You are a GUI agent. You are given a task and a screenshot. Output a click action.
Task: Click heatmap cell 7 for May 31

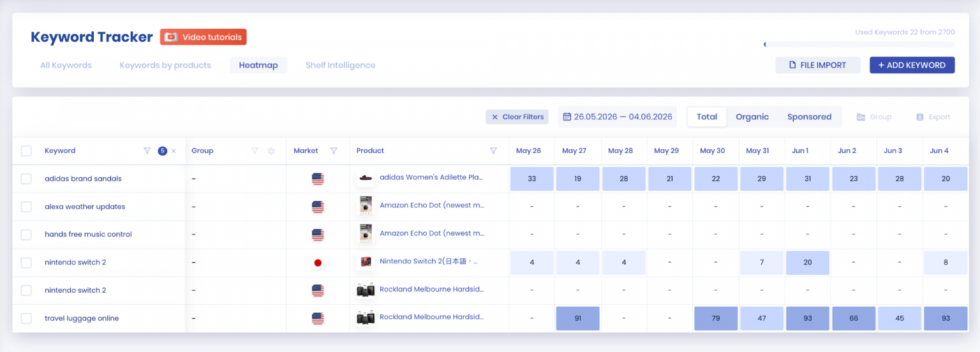tap(761, 263)
